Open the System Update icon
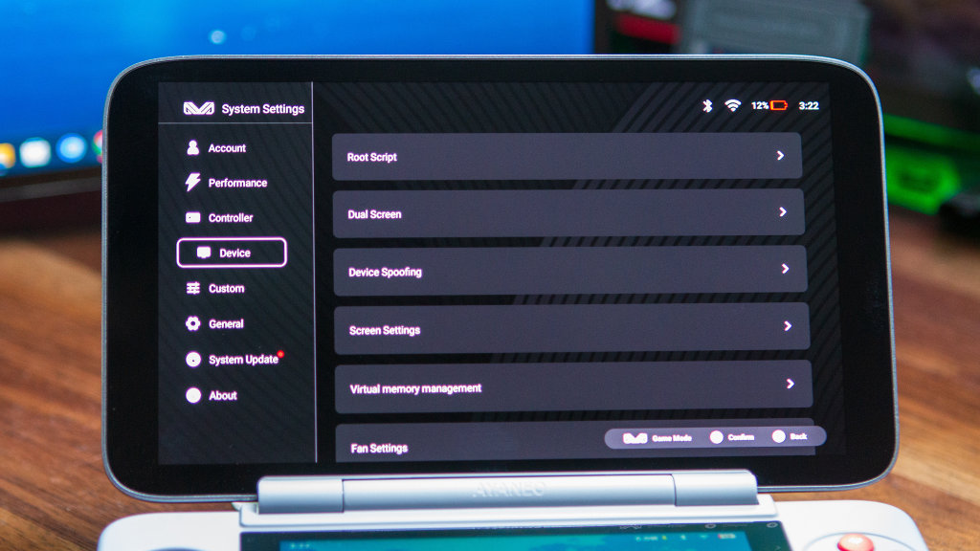 coord(194,360)
